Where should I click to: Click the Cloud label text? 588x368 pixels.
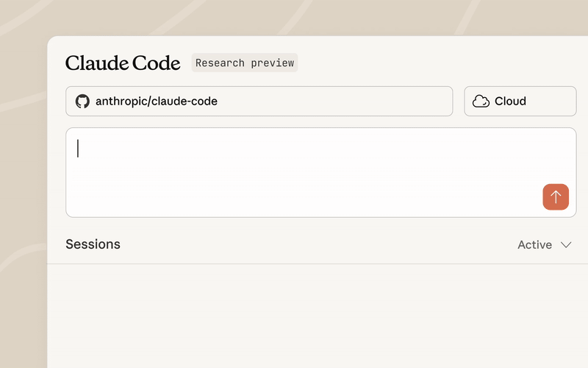(510, 102)
